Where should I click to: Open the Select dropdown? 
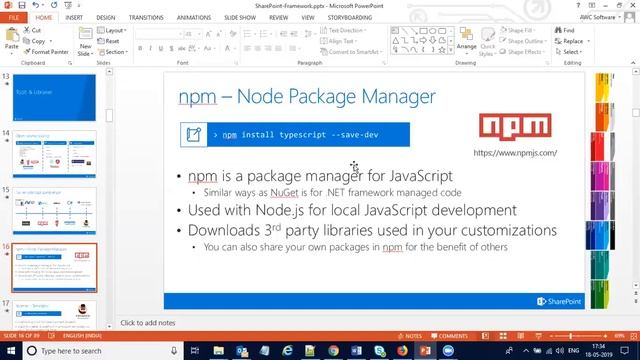coord(569,52)
